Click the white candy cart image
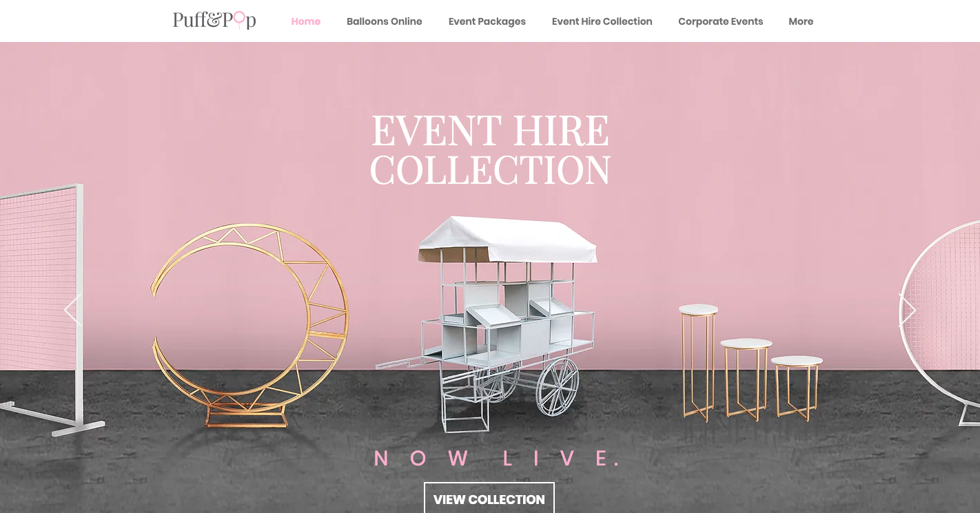980x513 pixels. coord(487,324)
